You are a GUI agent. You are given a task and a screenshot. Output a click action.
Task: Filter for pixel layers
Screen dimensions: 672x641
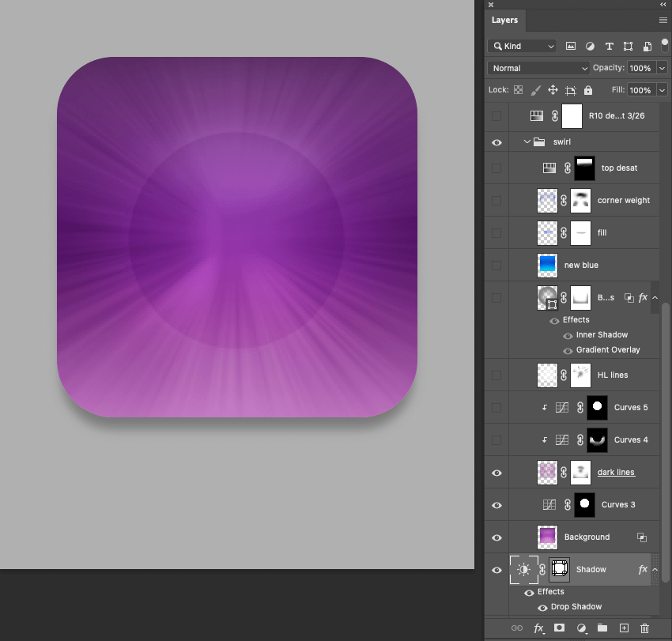point(571,47)
